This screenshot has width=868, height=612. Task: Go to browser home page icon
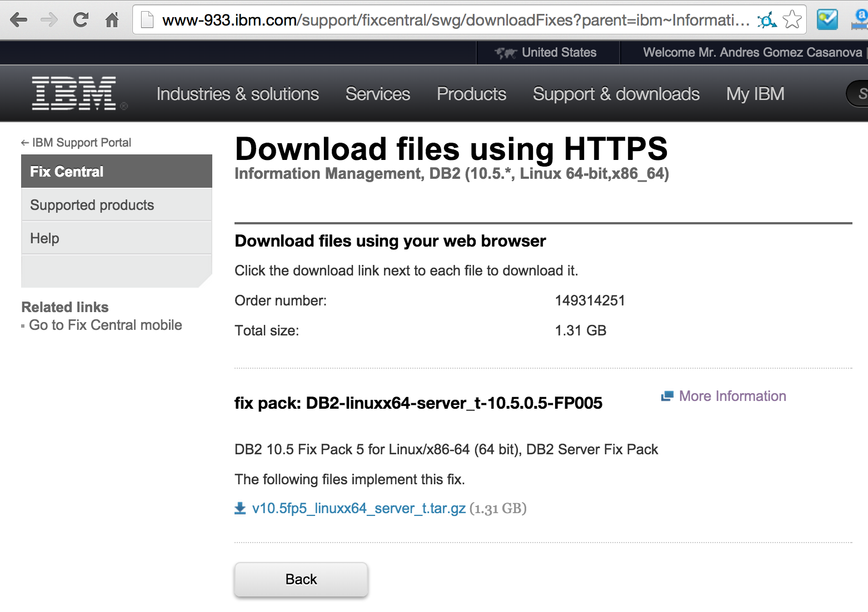tap(112, 20)
